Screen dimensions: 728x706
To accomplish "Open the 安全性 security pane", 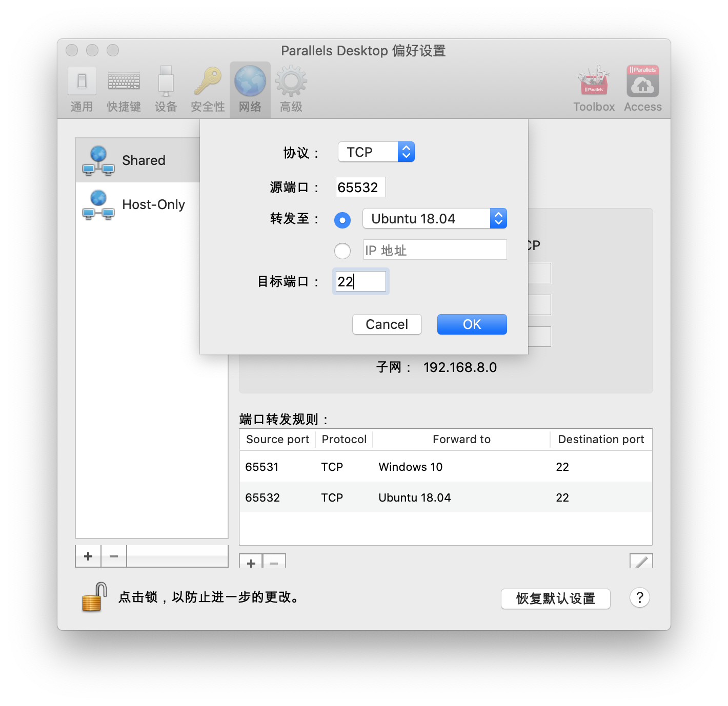I will (x=208, y=89).
